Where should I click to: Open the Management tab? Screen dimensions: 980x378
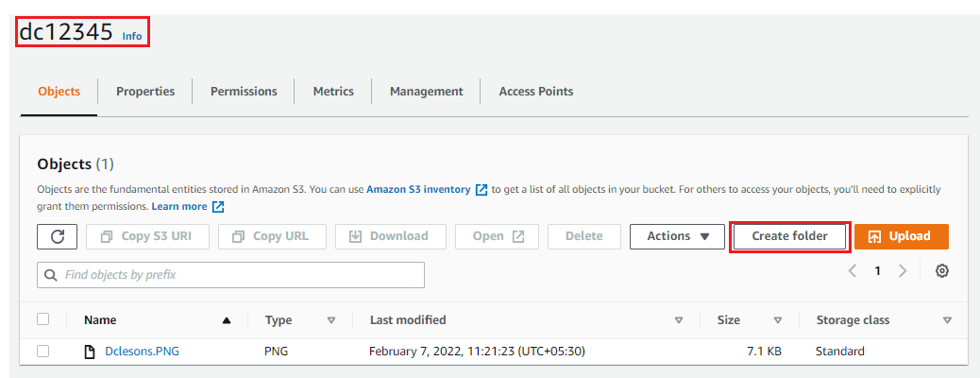click(426, 92)
